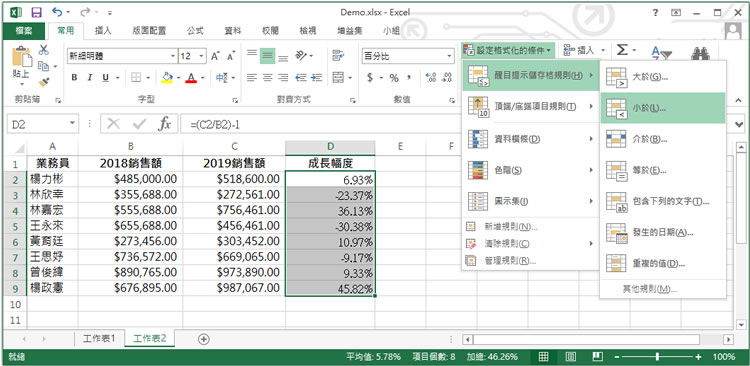Viewport: 750px width, 366px height.
Task: Click the Save icon in the quick access toolbar
Action: [35, 12]
